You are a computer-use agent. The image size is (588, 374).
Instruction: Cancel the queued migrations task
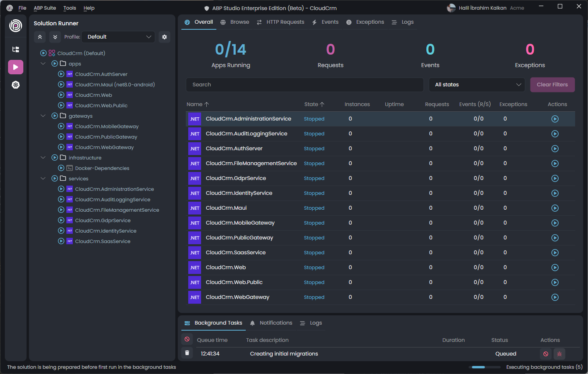pyautogui.click(x=546, y=354)
